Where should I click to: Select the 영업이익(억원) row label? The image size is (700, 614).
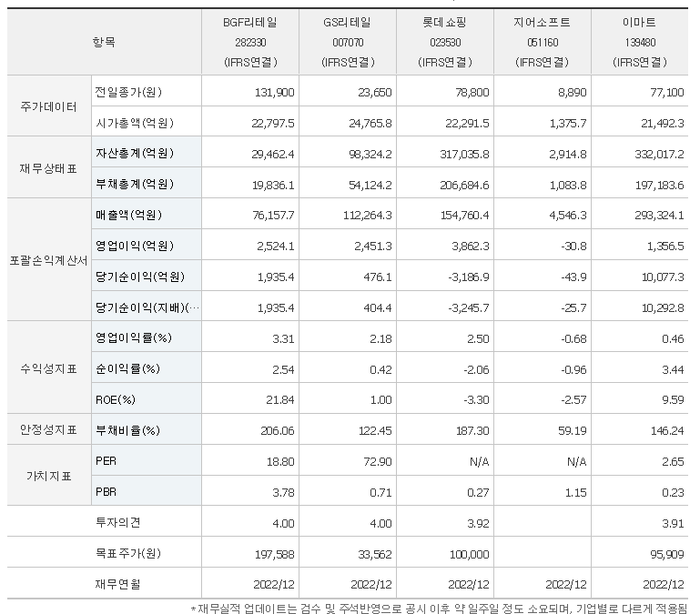coord(135,246)
